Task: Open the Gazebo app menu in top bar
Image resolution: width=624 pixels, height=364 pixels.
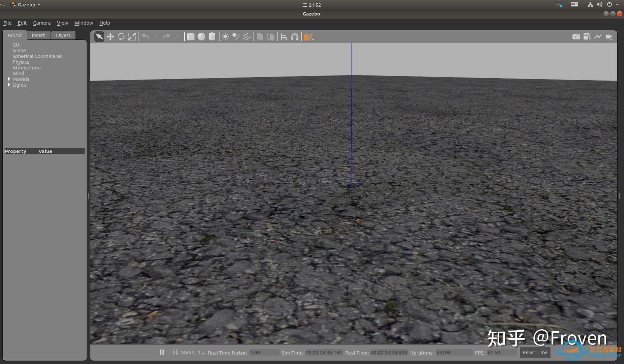Action: point(26,5)
